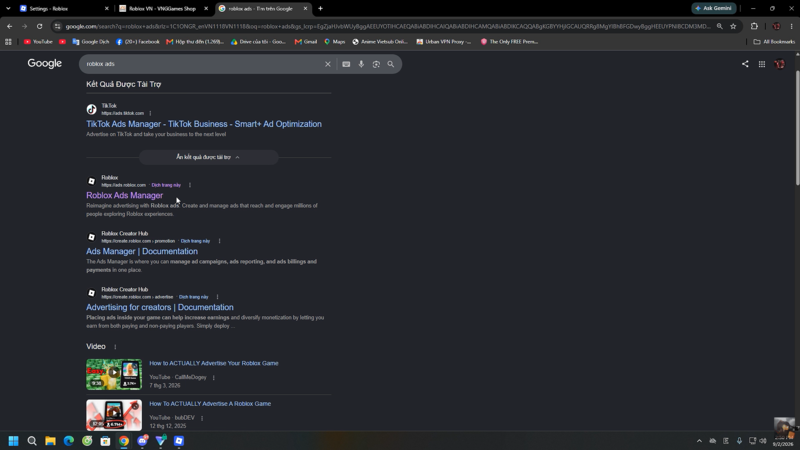Click the Chrome address bar URL

pyautogui.click(x=388, y=26)
